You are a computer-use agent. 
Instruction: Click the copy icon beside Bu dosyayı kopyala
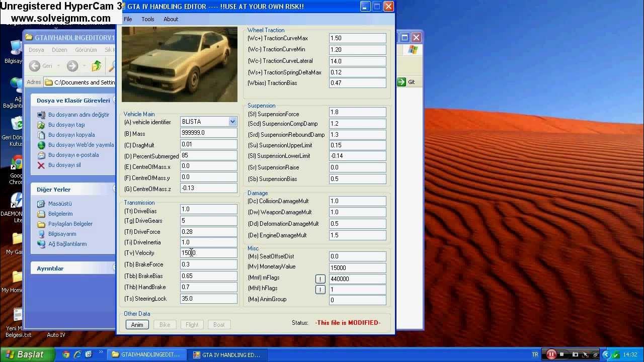[x=41, y=135]
